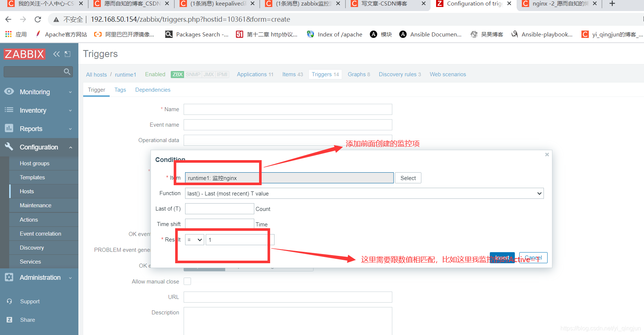644x335 pixels.
Task: Click the Select item button
Action: pos(408,178)
